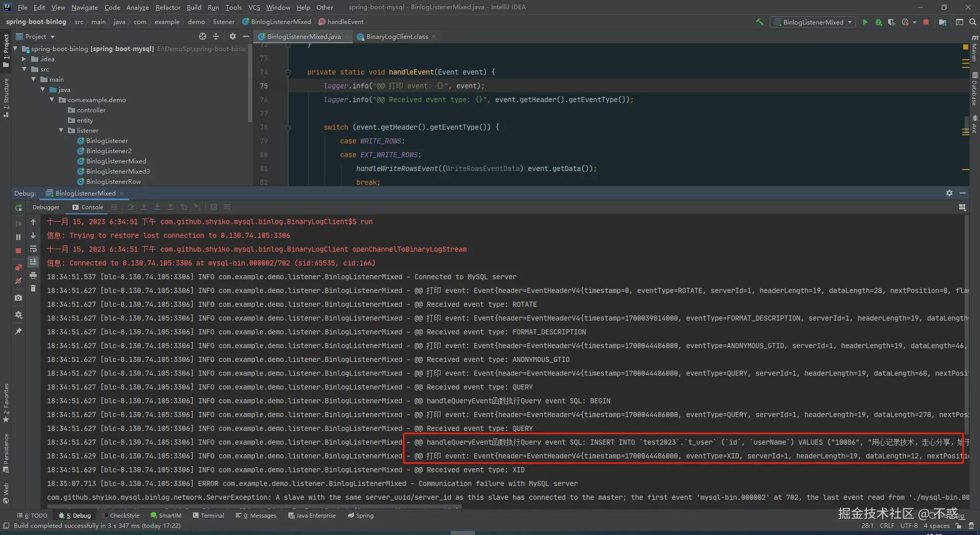Open the Navigate menu
The image size is (980, 535).
[85, 7]
